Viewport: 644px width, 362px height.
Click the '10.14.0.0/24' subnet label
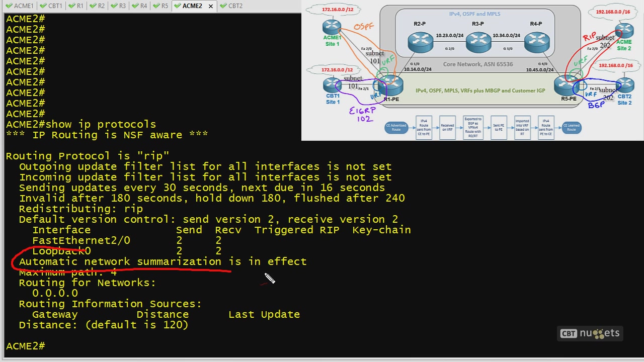(x=417, y=70)
